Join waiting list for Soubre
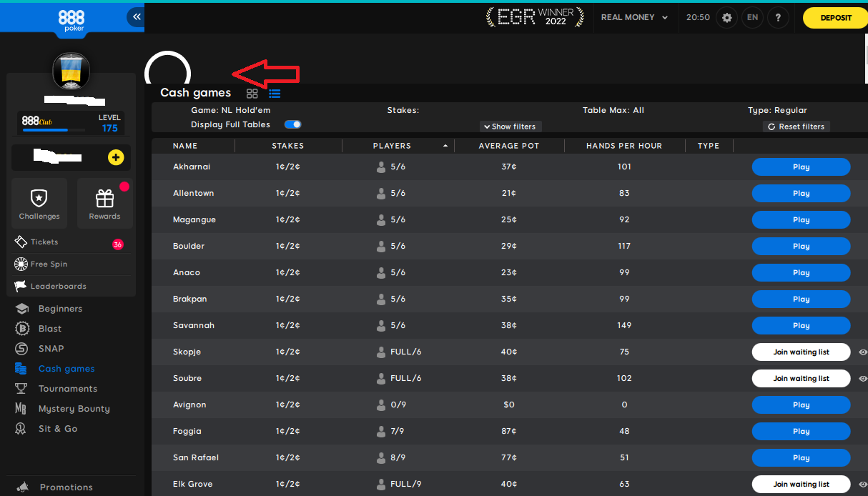 click(x=801, y=378)
